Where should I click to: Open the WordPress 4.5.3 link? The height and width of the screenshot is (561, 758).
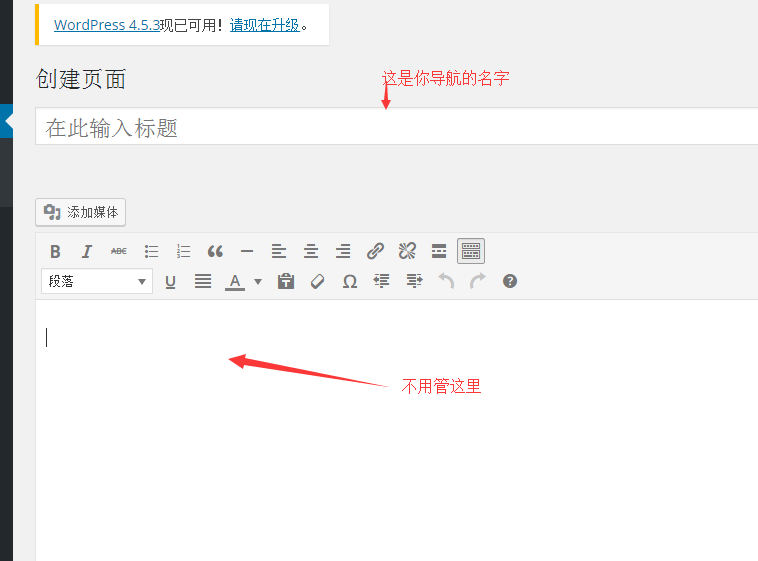(106, 25)
